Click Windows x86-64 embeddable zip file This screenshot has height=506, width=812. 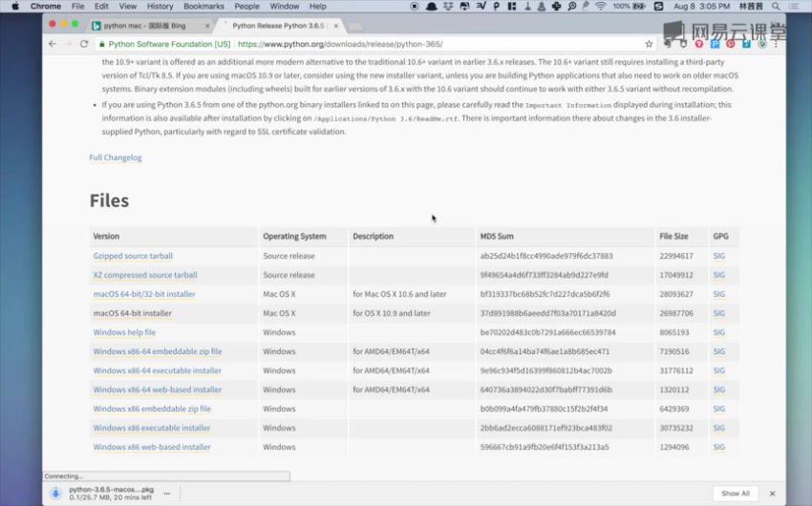[x=158, y=351]
